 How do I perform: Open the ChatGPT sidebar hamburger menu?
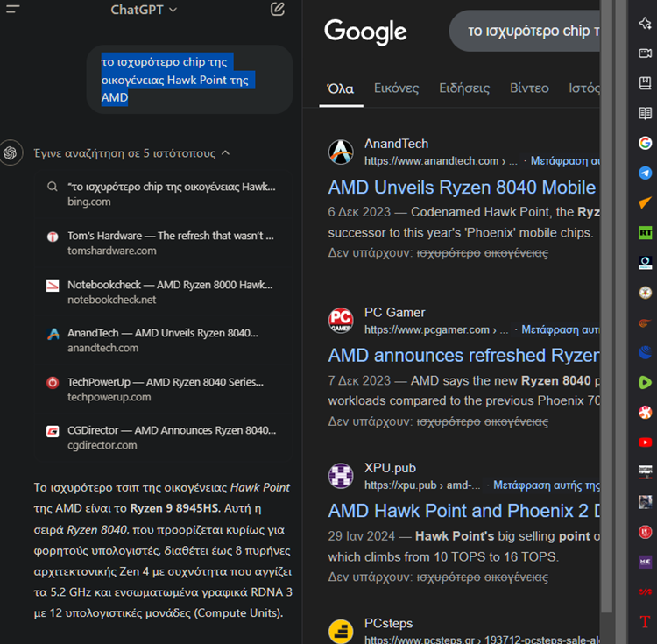[x=13, y=9]
